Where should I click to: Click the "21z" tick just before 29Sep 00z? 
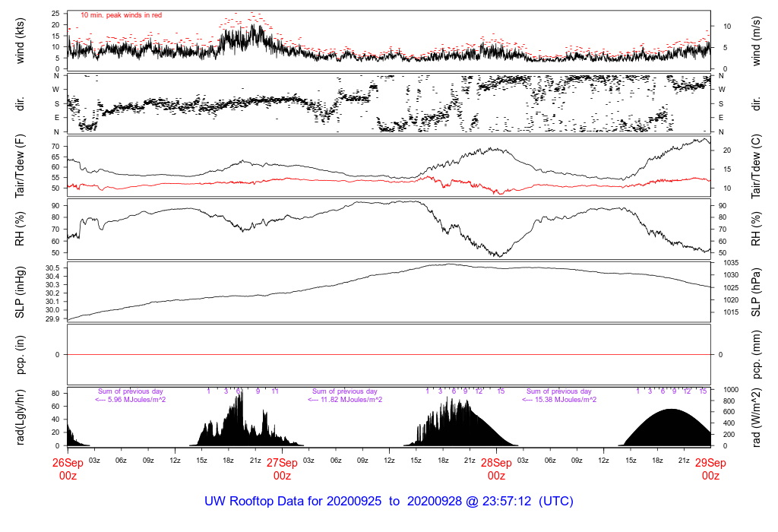pyautogui.click(x=684, y=461)
